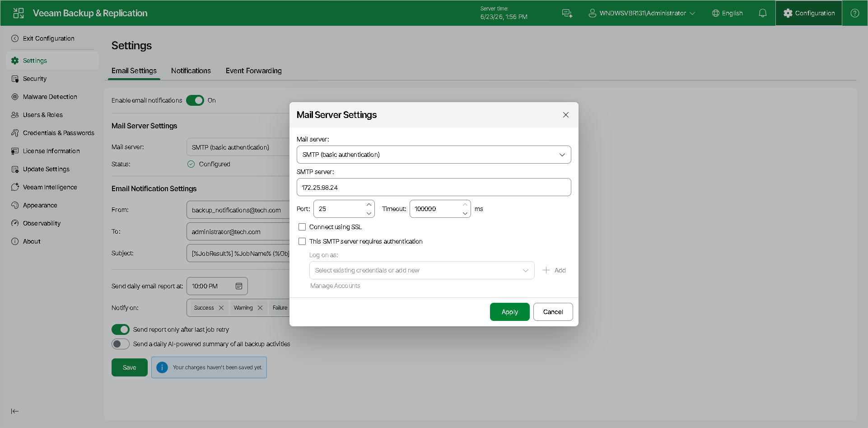Click the background Mail server field
Image resolution: width=868 pixels, height=428 pixels.
tap(238, 147)
